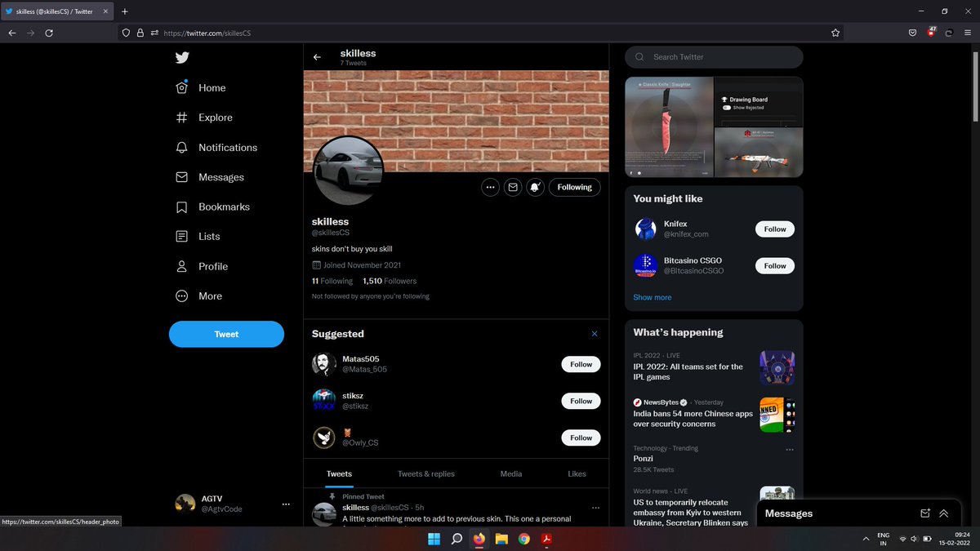Bookmark this page with the star icon
The image size is (980, 551).
pos(835,33)
